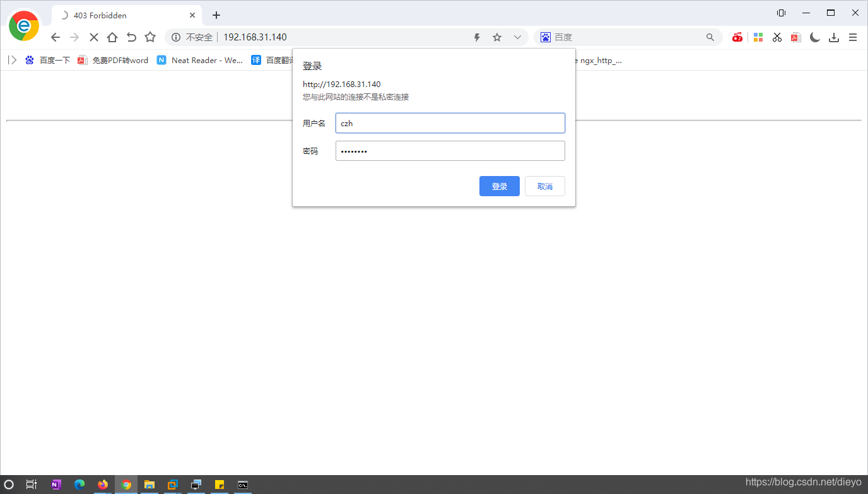Click the 用户名 username field
868x494 pixels.
tap(450, 123)
